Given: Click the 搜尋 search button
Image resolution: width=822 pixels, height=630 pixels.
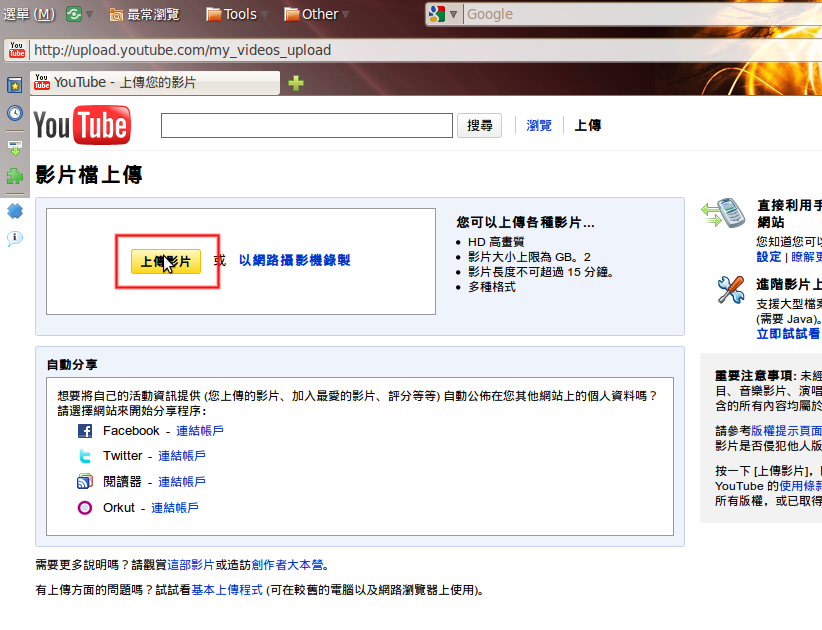Looking at the screenshot, I should click(479, 126).
